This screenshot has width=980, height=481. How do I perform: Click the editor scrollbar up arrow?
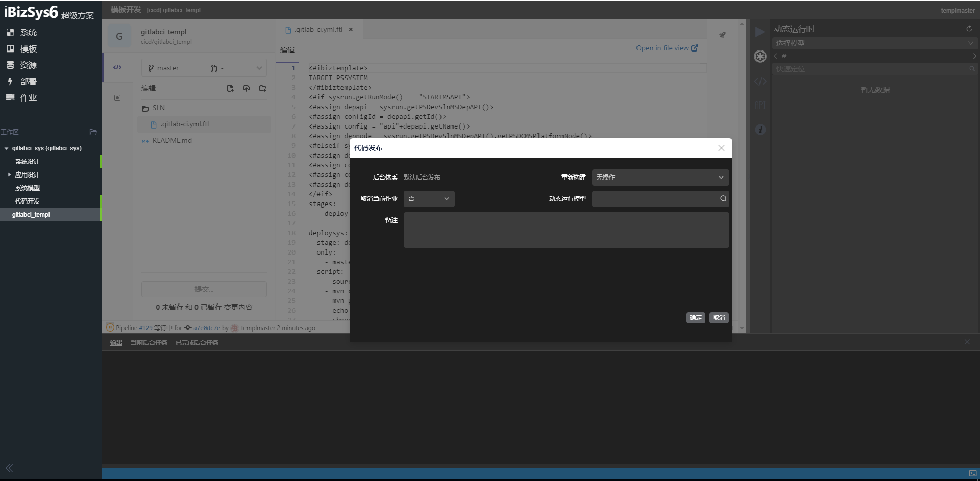742,24
